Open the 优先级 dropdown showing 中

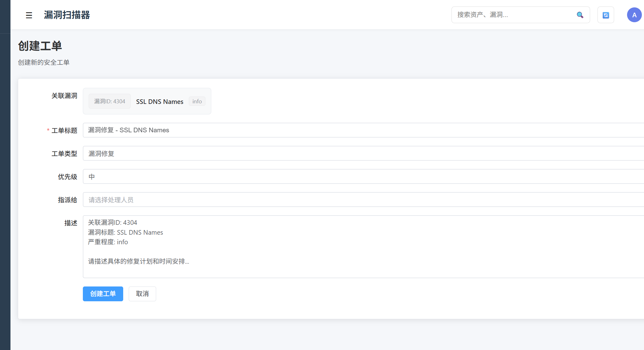pyautogui.click(x=363, y=177)
